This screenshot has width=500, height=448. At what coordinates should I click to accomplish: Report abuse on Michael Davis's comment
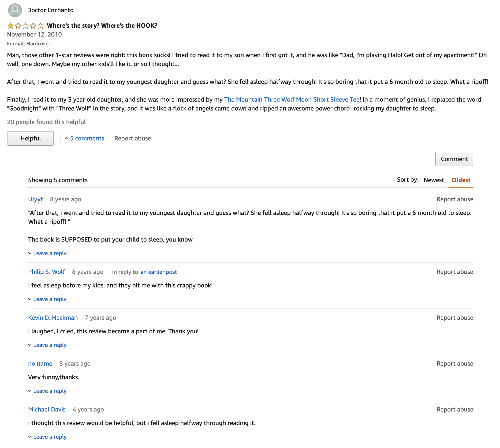[x=455, y=409]
